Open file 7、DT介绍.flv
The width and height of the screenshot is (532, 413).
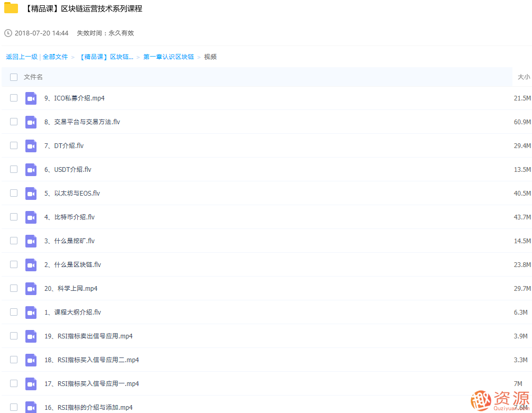[64, 145]
